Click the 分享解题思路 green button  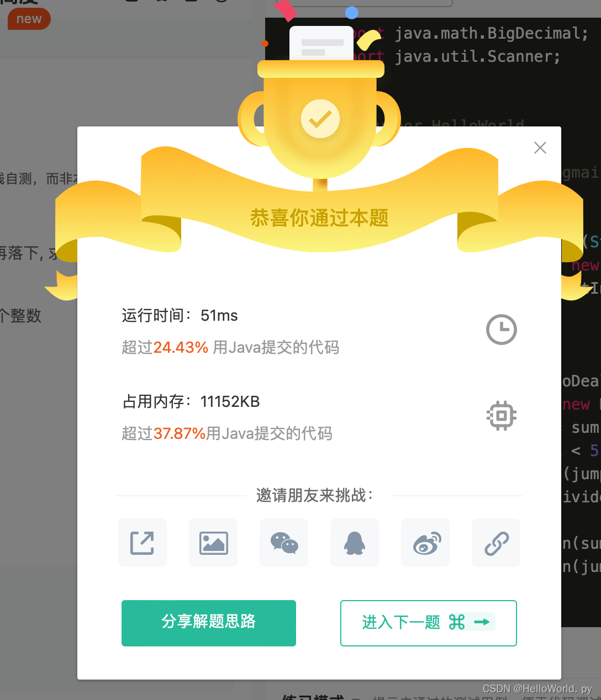click(209, 623)
